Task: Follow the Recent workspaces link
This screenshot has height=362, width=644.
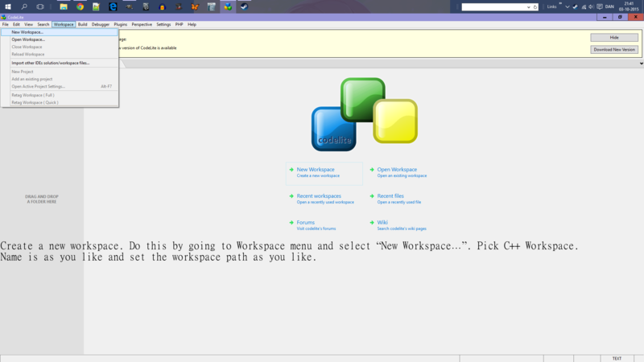Action: coord(319,196)
